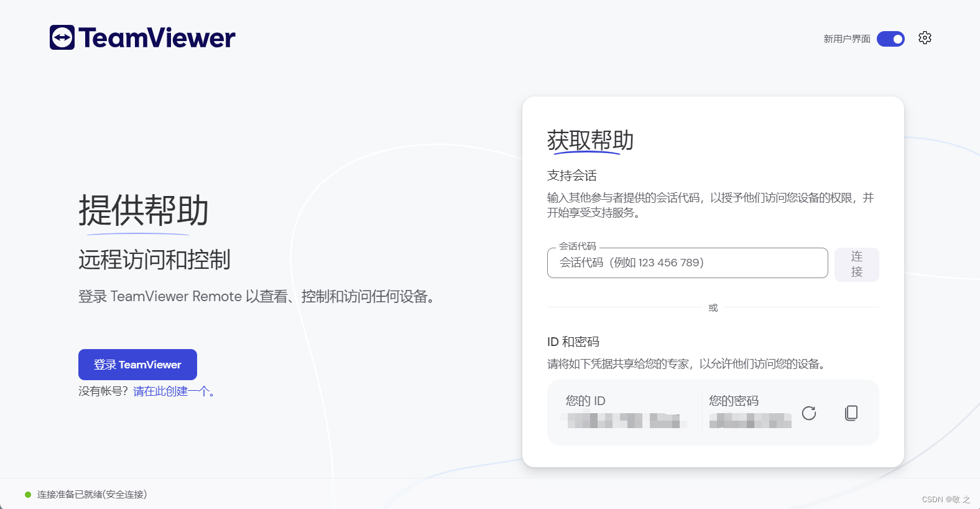Screen dimensions: 980x509
Task: Click the TeamViewer logo
Action: click(x=142, y=37)
